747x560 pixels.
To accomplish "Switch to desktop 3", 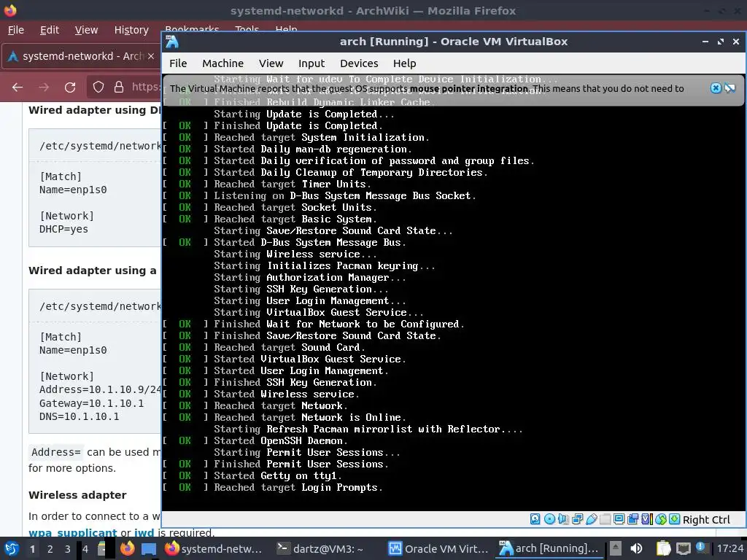I will tap(68, 549).
